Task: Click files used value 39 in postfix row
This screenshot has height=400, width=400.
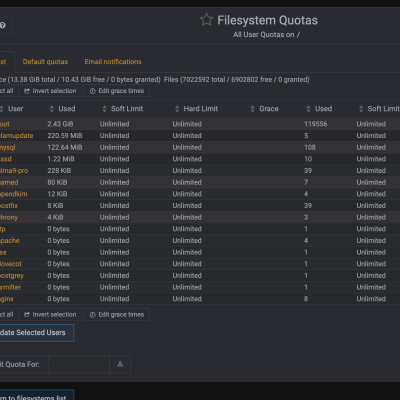Action: click(x=308, y=206)
